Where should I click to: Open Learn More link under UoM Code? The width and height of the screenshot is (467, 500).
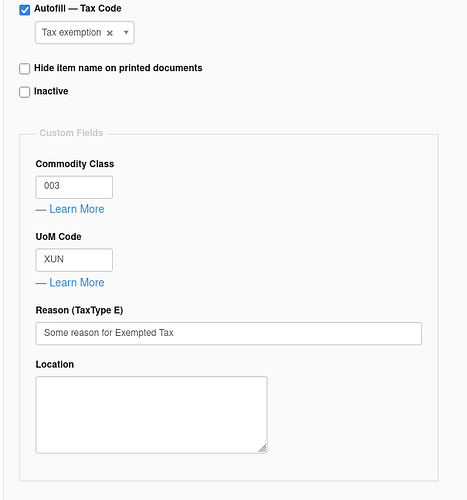[77, 283]
